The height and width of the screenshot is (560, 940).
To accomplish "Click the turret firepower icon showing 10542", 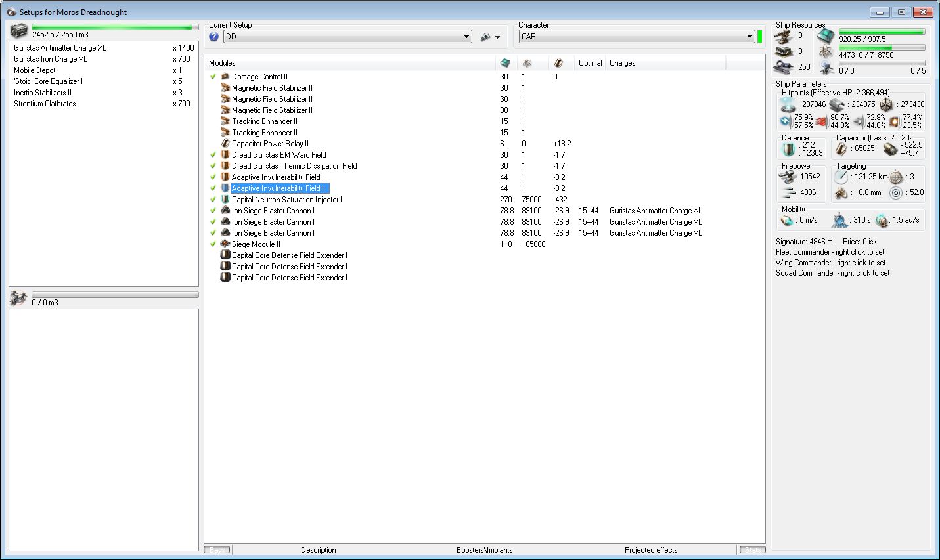I will (x=788, y=177).
